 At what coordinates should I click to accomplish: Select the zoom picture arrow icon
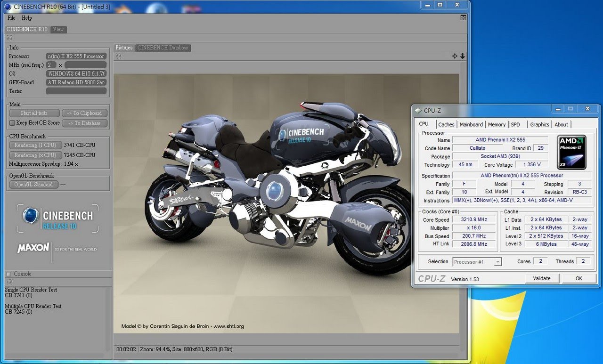(463, 56)
